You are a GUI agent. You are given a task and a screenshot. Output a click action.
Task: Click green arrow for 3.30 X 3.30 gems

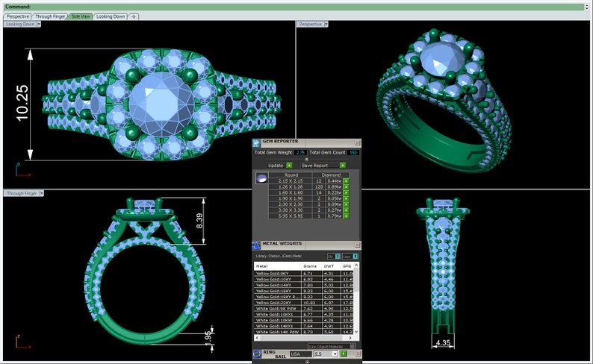346,210
